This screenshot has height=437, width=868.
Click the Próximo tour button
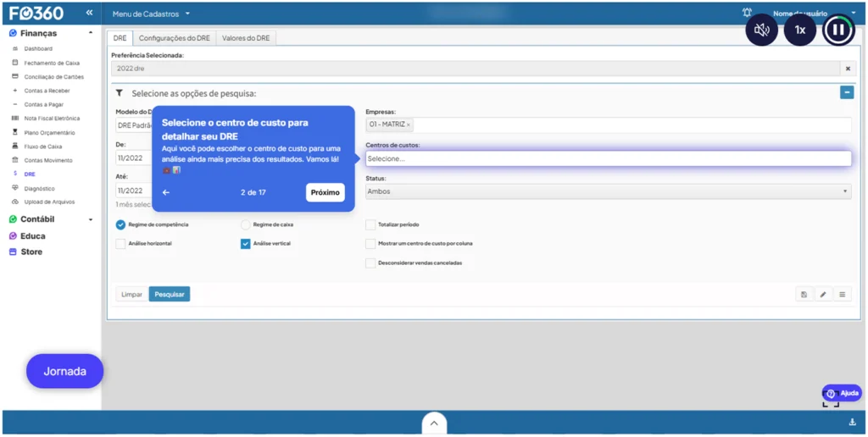[x=325, y=192]
